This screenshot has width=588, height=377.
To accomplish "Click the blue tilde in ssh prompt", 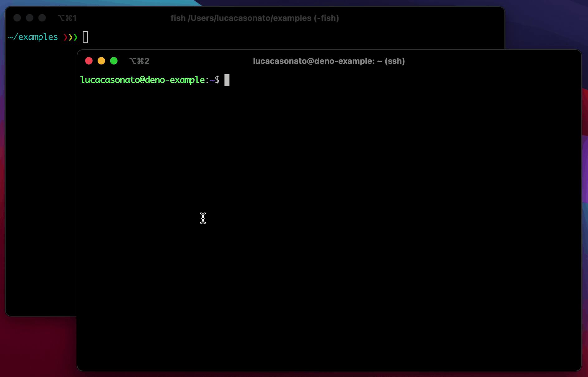I will pos(212,80).
